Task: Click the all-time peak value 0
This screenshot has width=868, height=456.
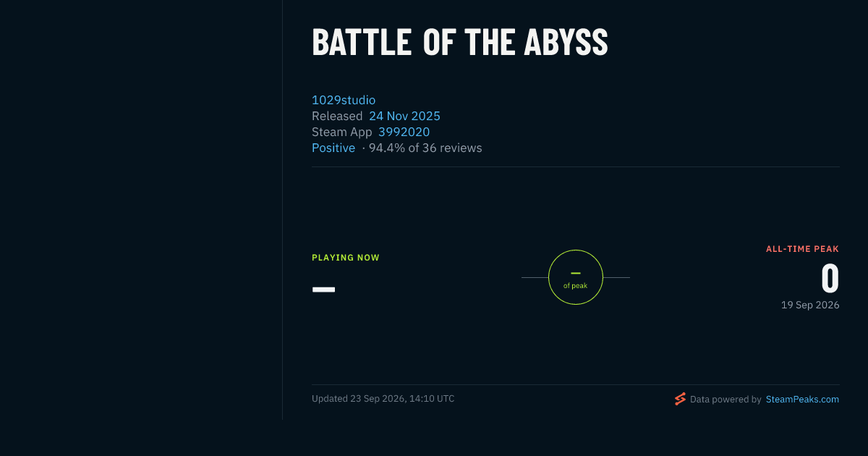Action: [830, 279]
